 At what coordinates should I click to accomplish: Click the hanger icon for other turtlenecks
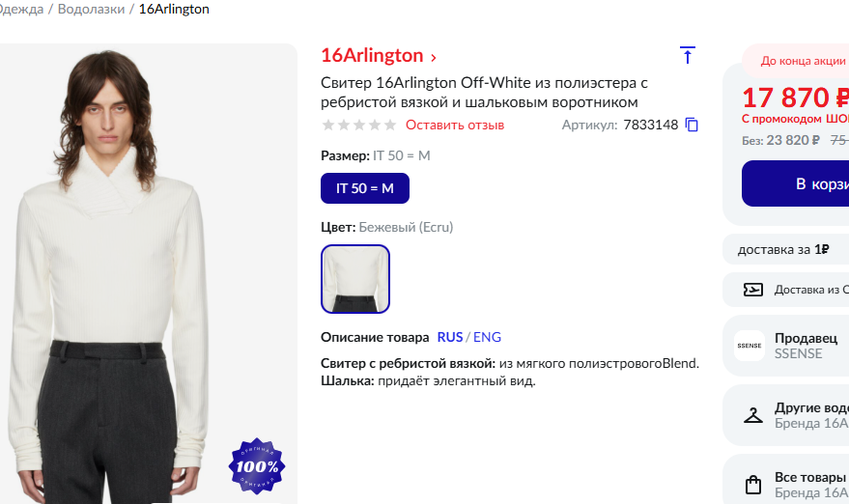tap(753, 416)
